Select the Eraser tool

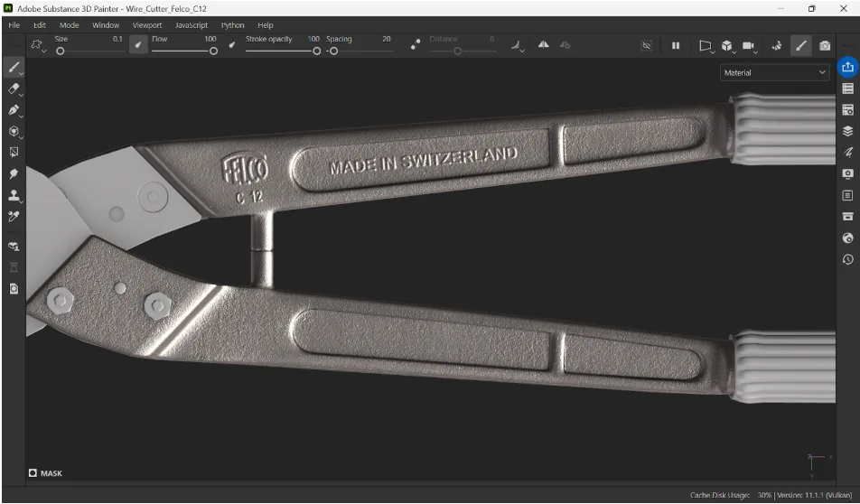pyautogui.click(x=14, y=89)
